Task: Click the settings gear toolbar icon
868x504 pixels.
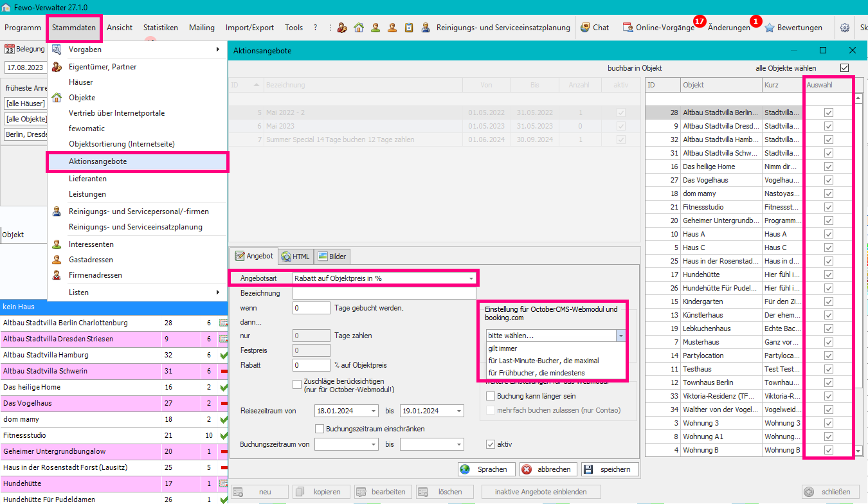Action: (845, 28)
